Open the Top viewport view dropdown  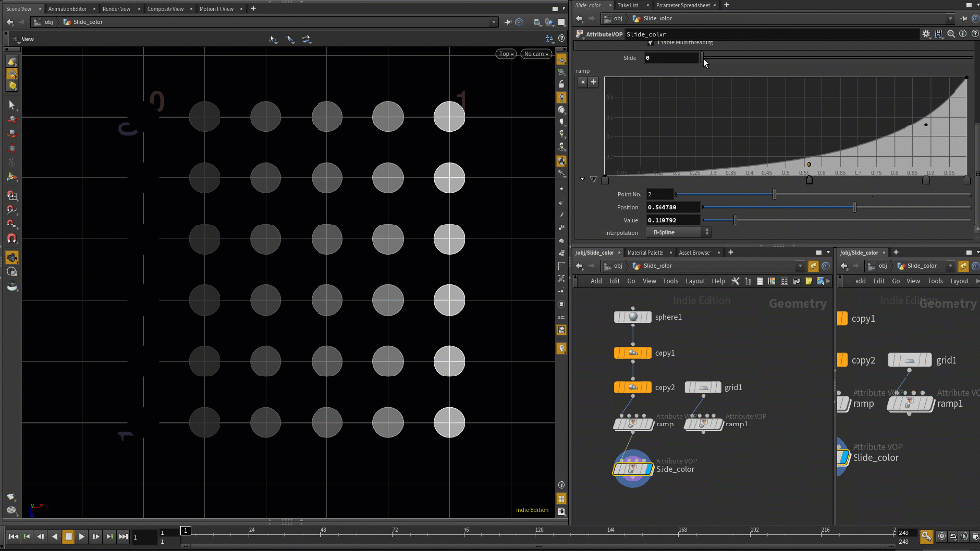pos(506,54)
